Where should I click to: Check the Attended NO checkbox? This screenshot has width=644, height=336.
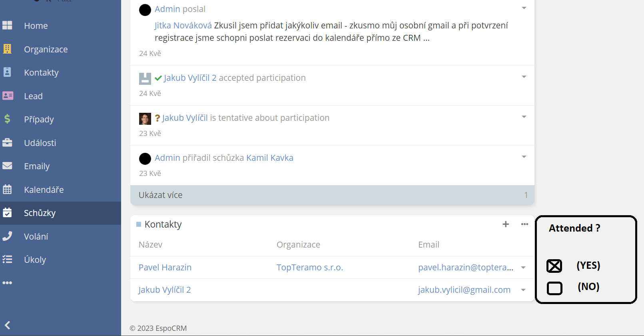(x=554, y=288)
